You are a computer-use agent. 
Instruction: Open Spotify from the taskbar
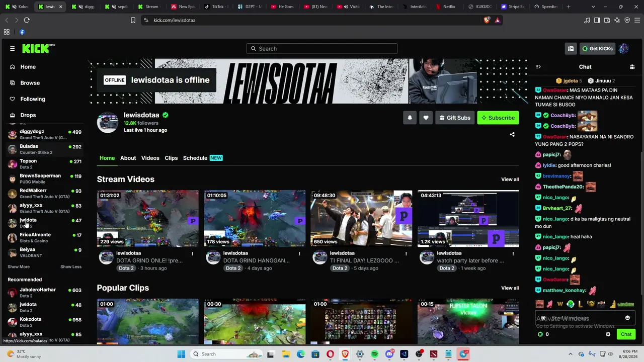point(374,354)
